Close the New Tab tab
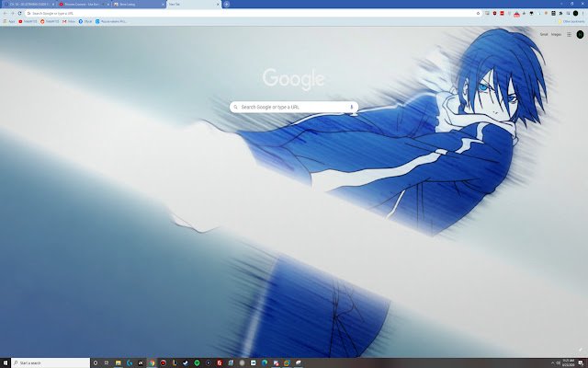The width and height of the screenshot is (588, 368). [218, 4]
